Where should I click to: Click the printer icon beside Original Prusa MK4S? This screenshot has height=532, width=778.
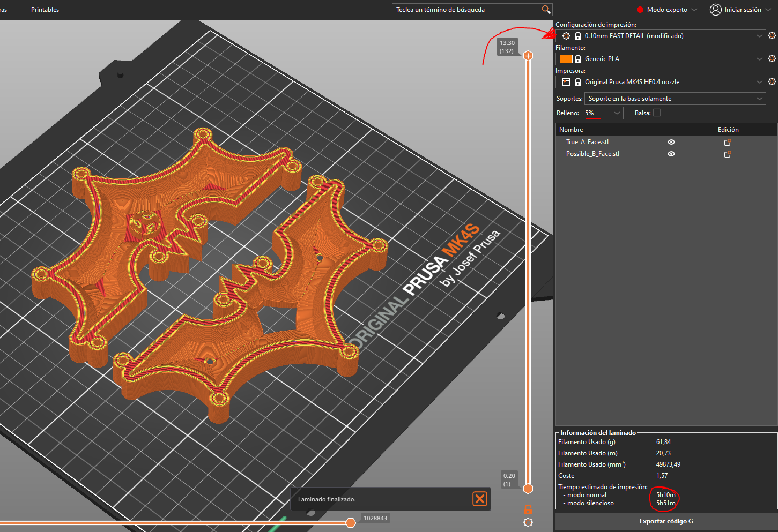[566, 82]
